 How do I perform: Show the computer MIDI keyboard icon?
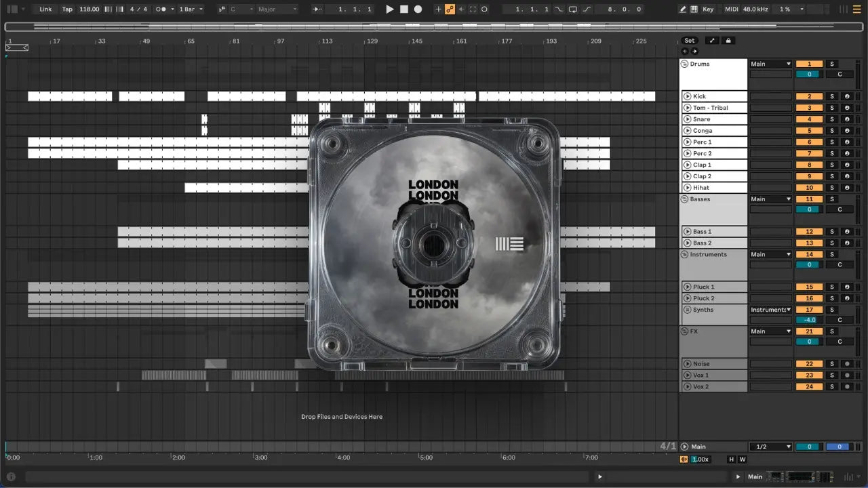coord(694,9)
